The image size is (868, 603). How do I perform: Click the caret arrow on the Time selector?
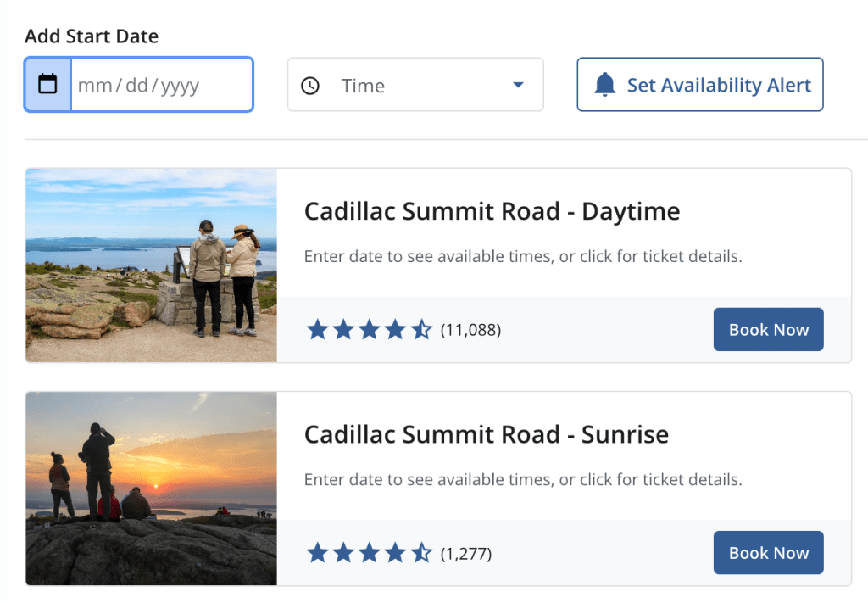pyautogui.click(x=518, y=86)
